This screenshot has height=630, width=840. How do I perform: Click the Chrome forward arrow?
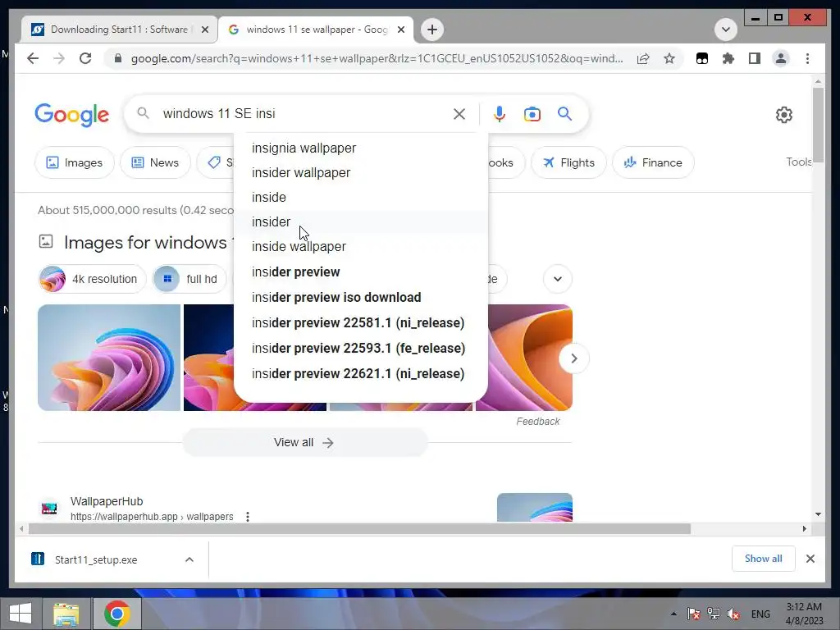[x=59, y=58]
